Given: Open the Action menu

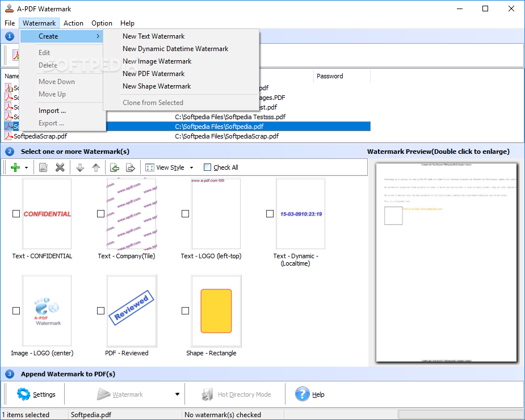Looking at the screenshot, I should [x=73, y=23].
